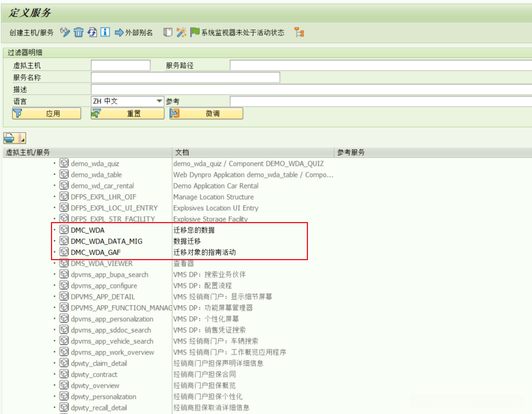The width and height of the screenshot is (532, 414).
Task: Click the trash can delete icon
Action: [x=78, y=32]
